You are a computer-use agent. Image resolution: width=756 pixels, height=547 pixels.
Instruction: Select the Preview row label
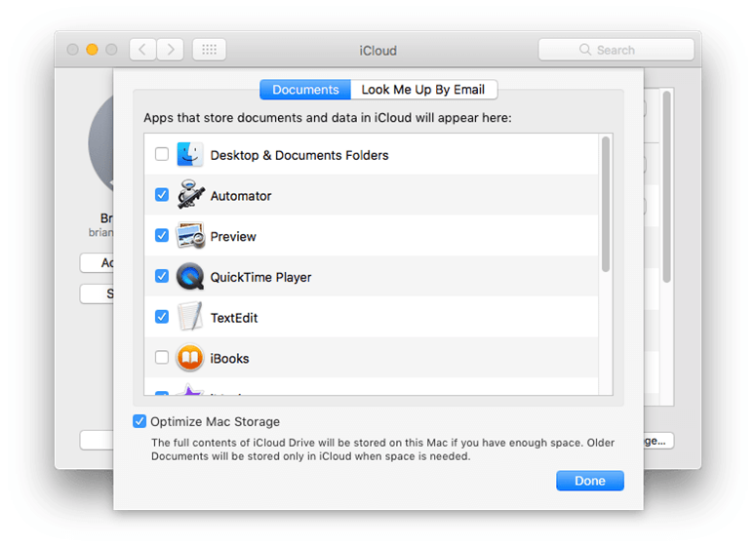[x=233, y=236]
